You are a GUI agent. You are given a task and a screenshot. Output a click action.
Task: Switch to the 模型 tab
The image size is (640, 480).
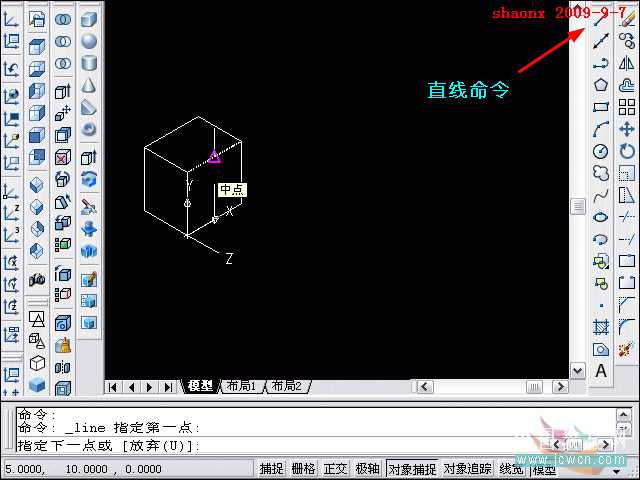point(200,386)
